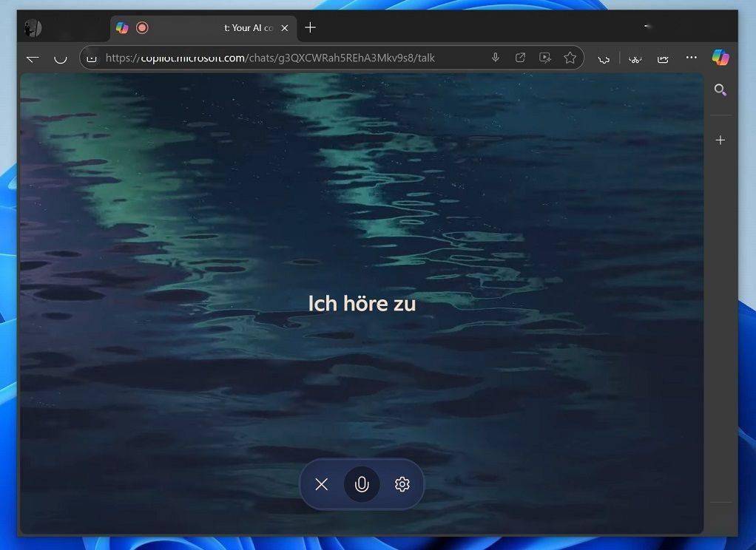756x550 pixels.
Task: Mute the microphone in voice chat
Action: (x=362, y=484)
